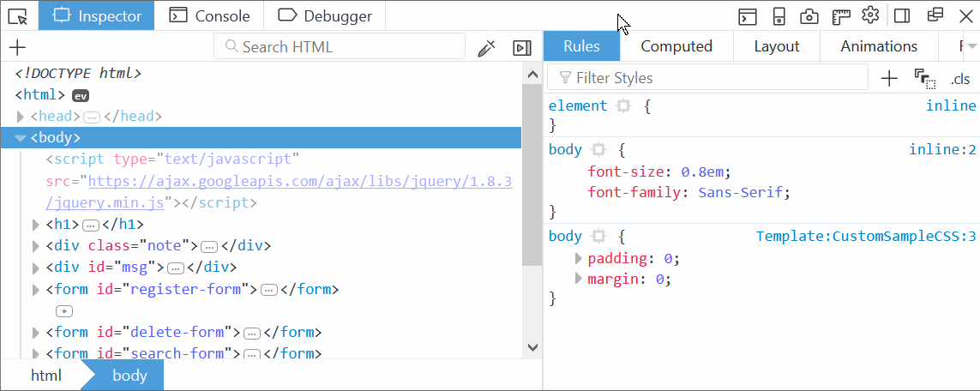Expand the padding shorthand property
The height and width of the screenshot is (391, 980).
(x=580, y=258)
